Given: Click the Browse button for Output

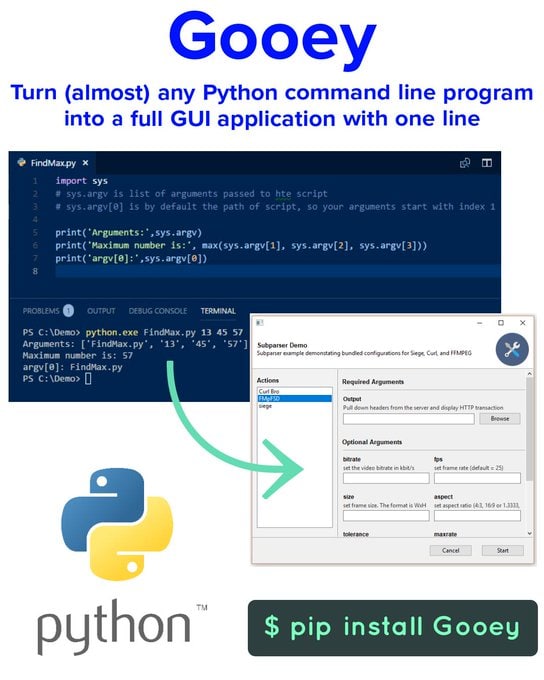Looking at the screenshot, I should [500, 418].
